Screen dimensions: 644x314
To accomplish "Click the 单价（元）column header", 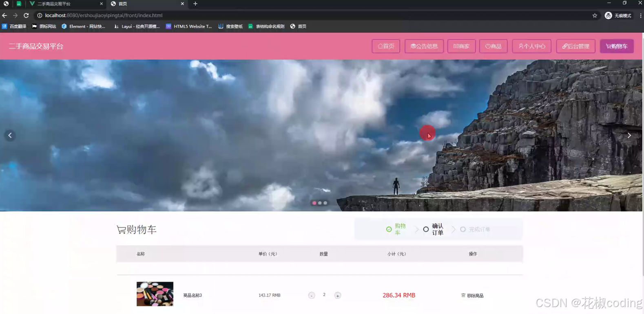I will click(268, 254).
